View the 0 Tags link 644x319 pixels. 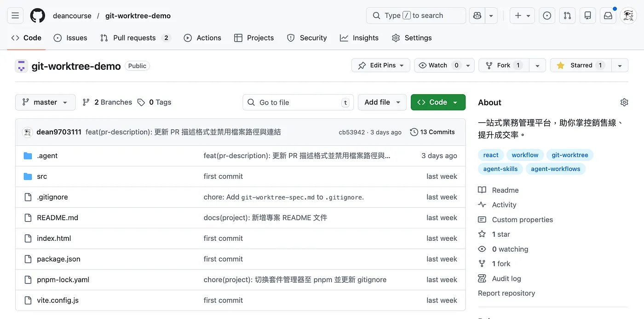pyautogui.click(x=154, y=102)
